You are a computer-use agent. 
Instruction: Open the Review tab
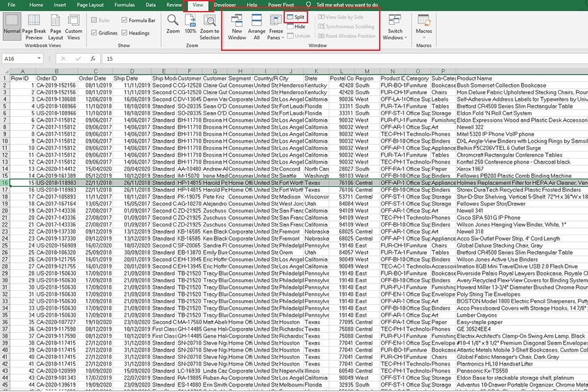tap(174, 5)
